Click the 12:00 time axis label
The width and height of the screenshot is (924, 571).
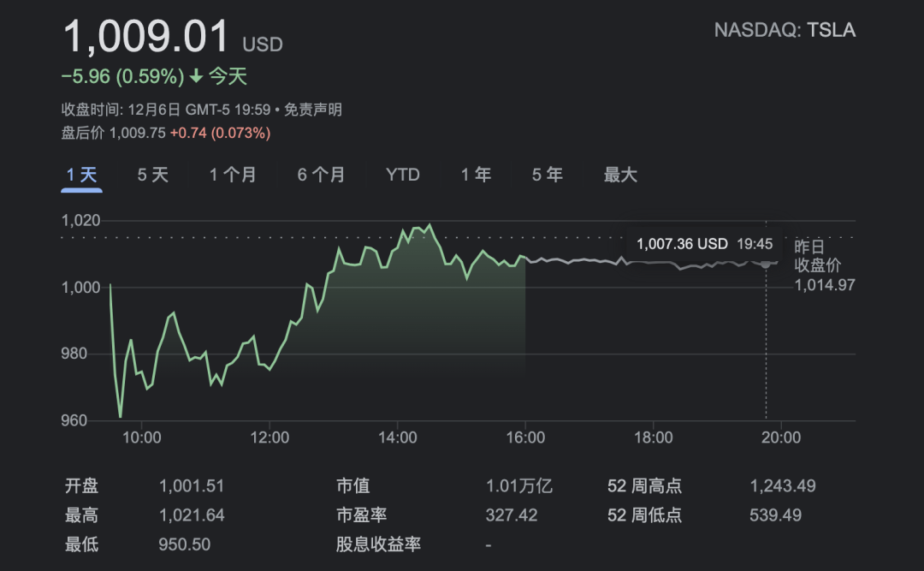(269, 437)
